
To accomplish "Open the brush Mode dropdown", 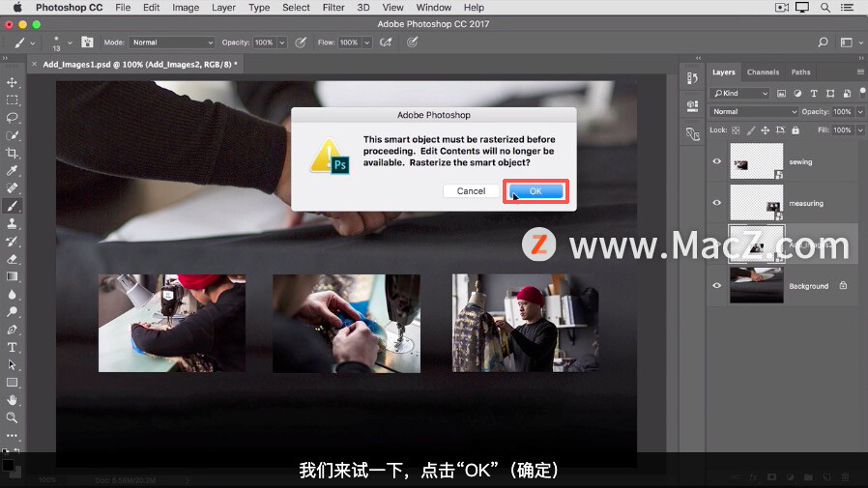I will click(172, 43).
